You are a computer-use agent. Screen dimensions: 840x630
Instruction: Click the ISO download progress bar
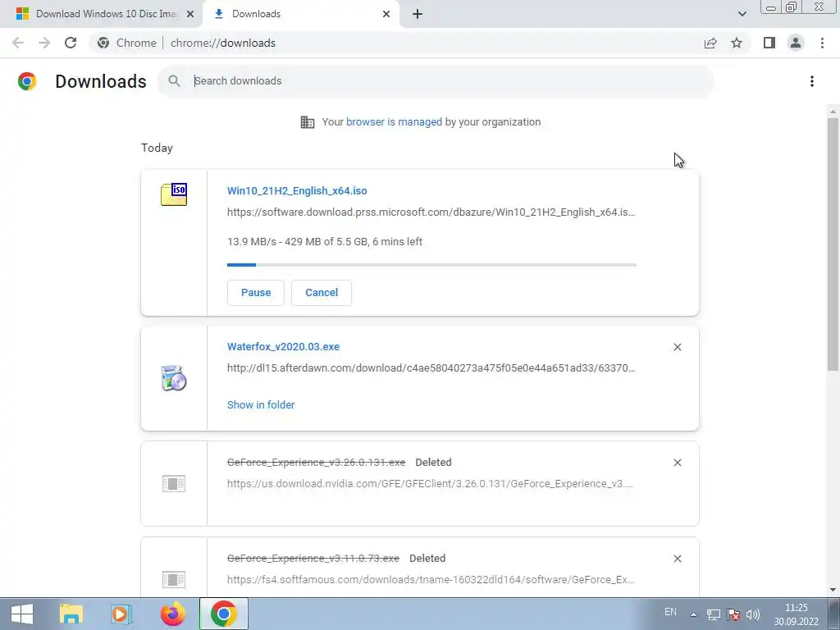(x=431, y=265)
